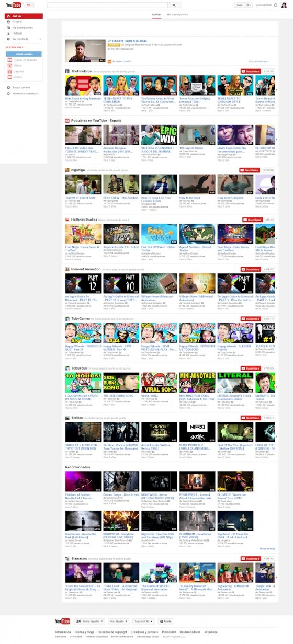The image size is (293, 644).
Task: Open Popular en YouTube sidebar channel
Action: 25,60
